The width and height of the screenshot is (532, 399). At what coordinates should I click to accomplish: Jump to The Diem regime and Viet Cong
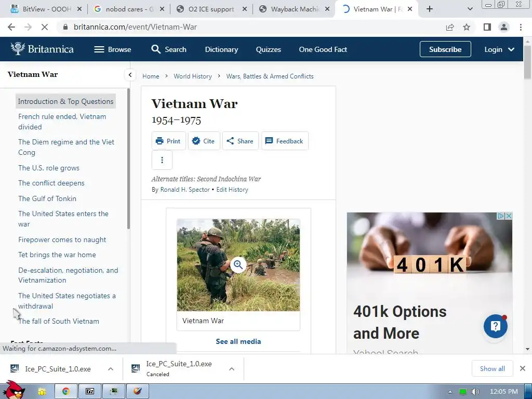tap(66, 147)
